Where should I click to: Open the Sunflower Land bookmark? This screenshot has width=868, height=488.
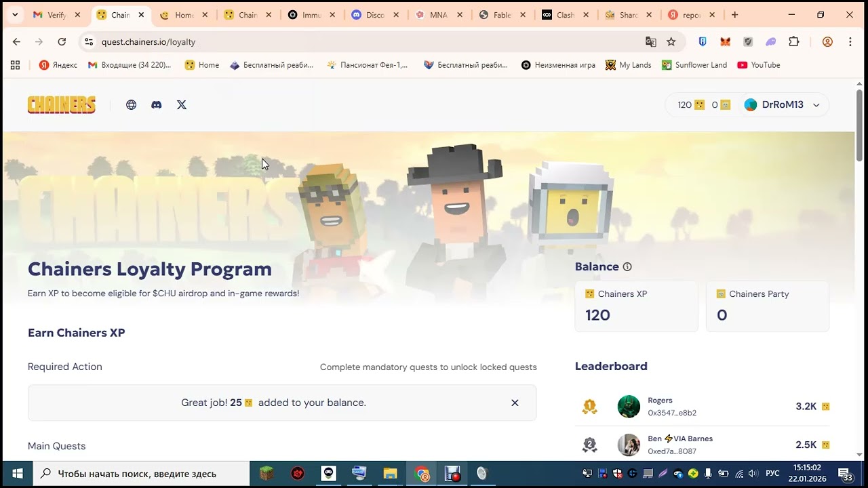695,65
